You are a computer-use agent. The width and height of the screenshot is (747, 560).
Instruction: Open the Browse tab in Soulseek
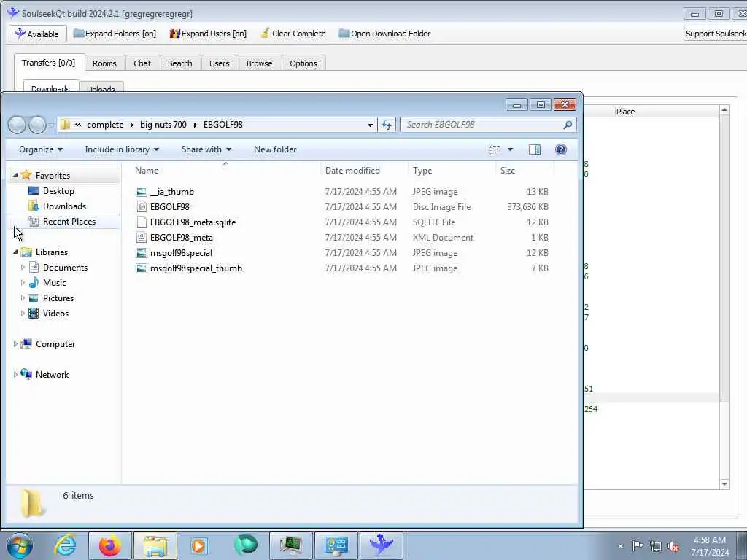(x=259, y=63)
